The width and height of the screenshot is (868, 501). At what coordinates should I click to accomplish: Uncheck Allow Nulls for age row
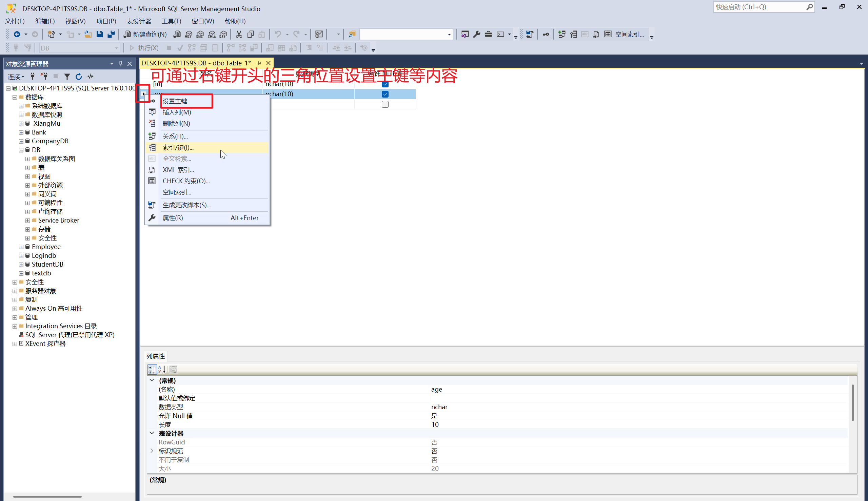point(385,94)
